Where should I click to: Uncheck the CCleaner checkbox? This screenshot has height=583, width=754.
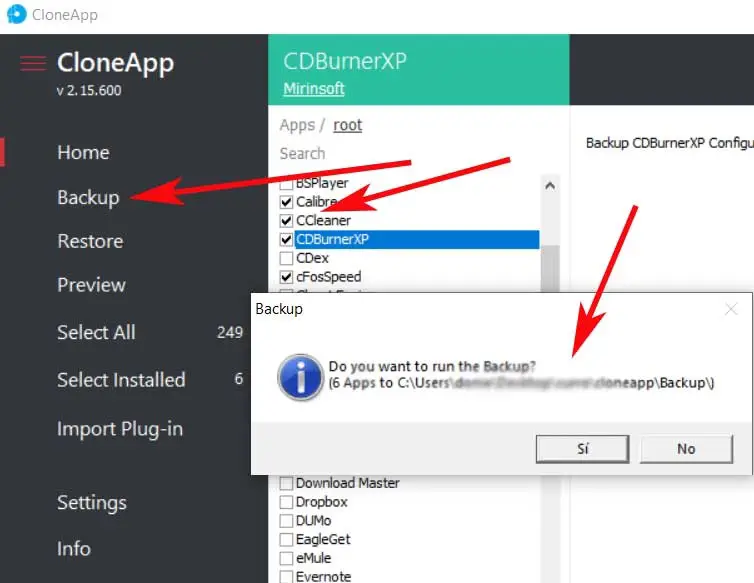(286, 220)
